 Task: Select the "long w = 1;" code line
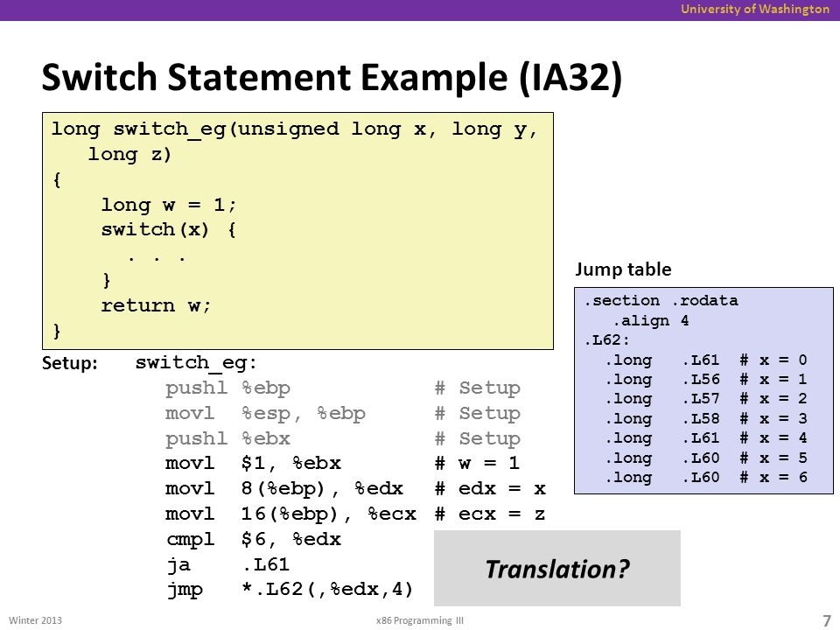[169, 205]
